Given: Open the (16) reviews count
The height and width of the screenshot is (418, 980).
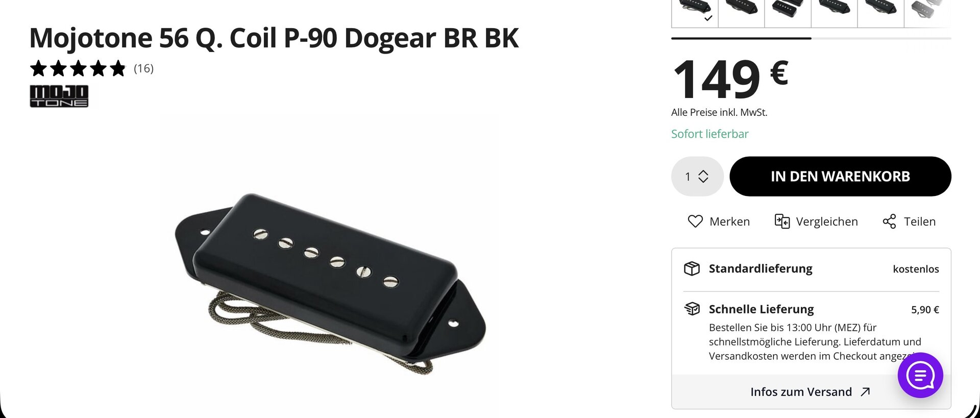Looking at the screenshot, I should [143, 68].
